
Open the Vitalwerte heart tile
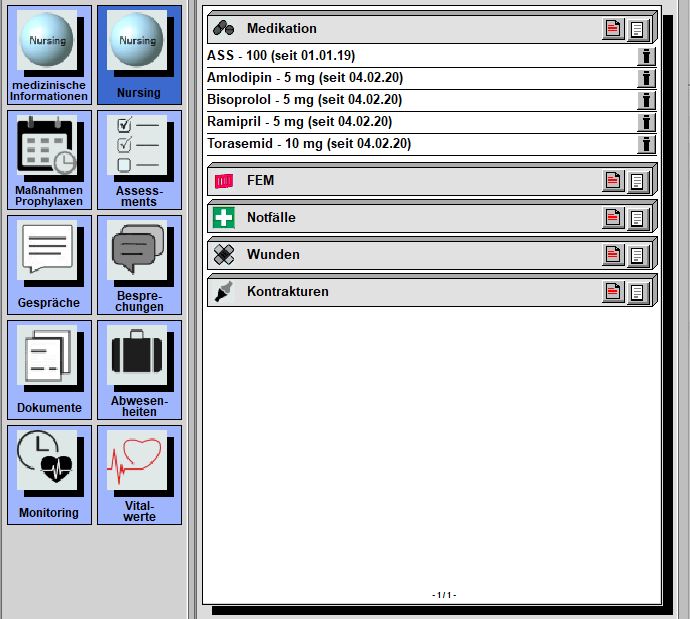pos(139,475)
